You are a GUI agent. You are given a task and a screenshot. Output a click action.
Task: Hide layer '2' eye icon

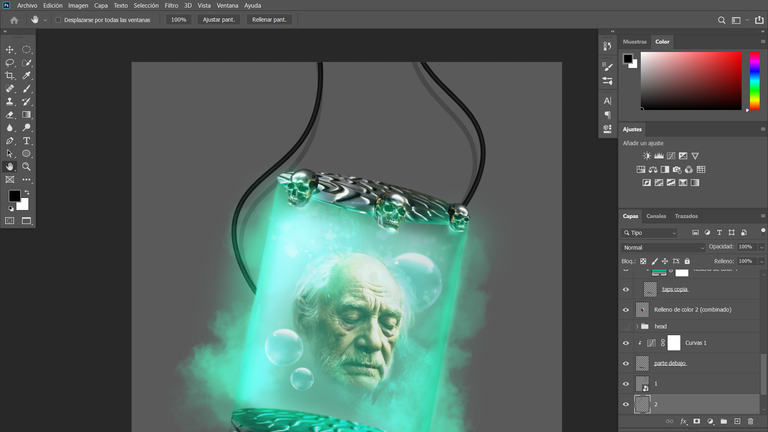click(625, 405)
